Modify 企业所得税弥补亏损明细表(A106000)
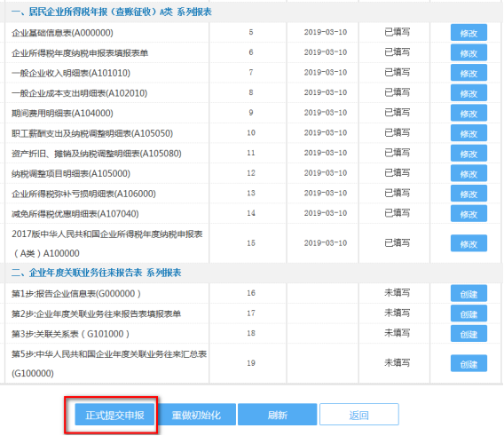The image size is (504, 436). (x=469, y=194)
